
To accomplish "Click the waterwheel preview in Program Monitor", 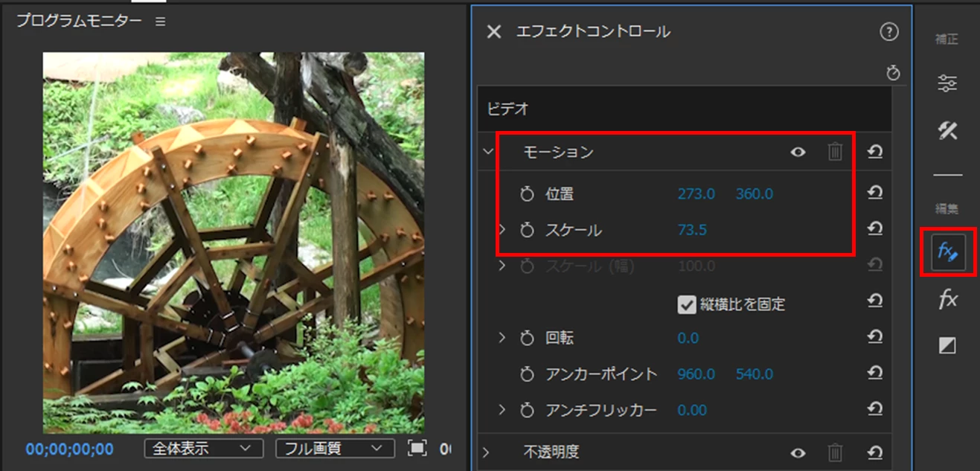I will (234, 243).
